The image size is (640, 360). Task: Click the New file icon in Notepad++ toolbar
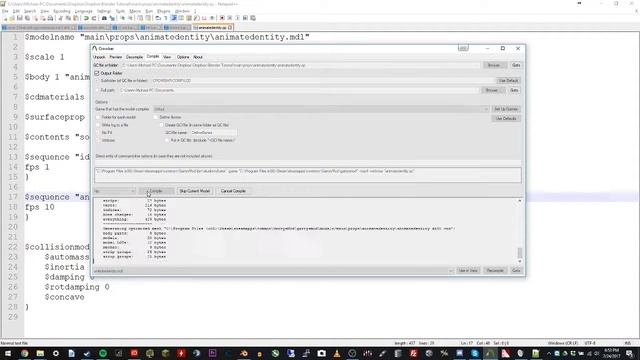[5, 18]
